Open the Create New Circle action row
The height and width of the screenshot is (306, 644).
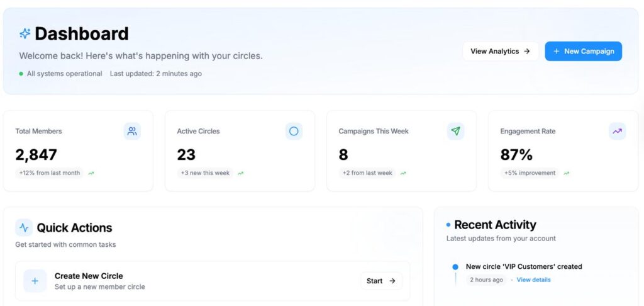tap(189, 281)
